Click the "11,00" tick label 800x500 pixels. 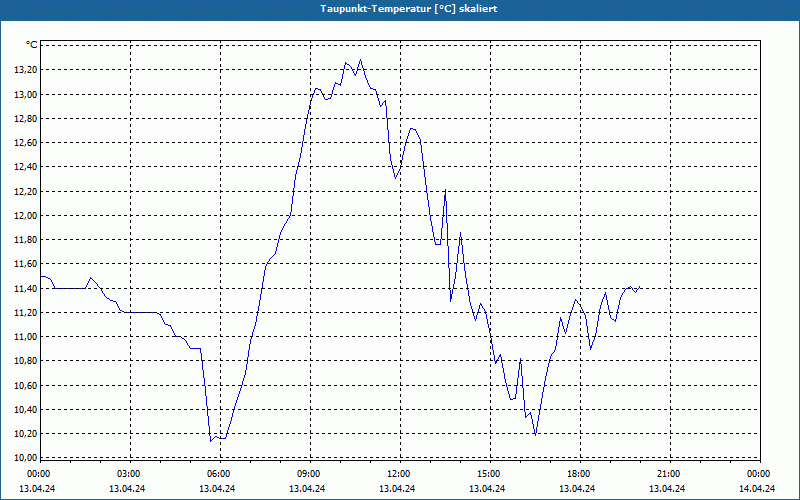coord(24,336)
